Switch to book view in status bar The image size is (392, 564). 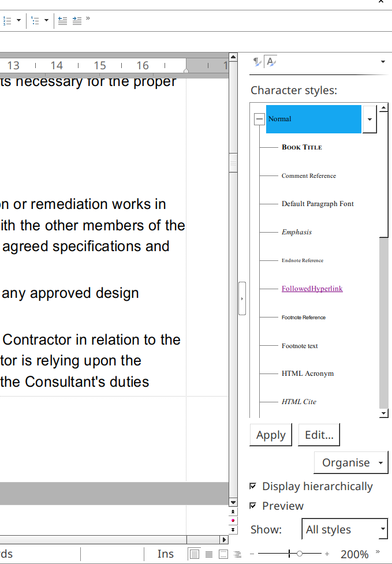click(223, 554)
